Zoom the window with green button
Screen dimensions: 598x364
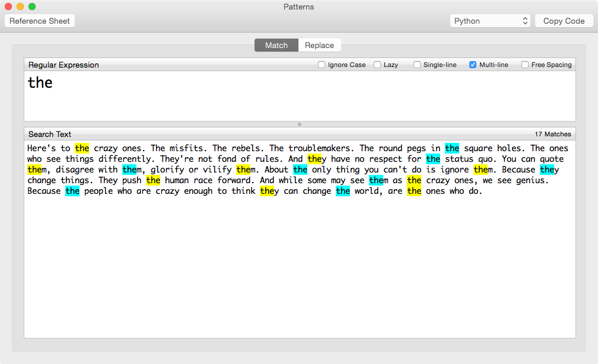click(32, 7)
